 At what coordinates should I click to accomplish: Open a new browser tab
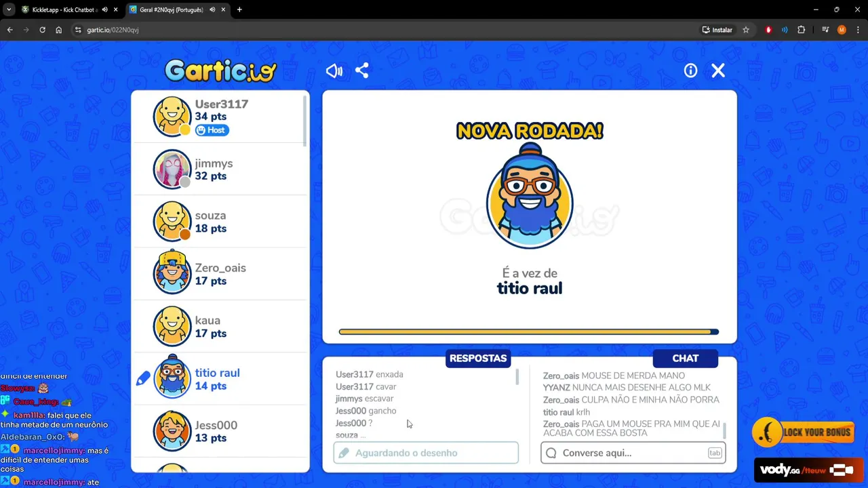(239, 9)
